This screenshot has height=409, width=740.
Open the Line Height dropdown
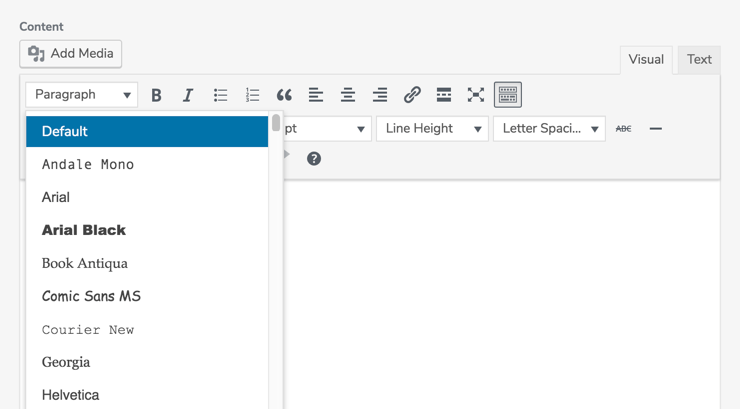pyautogui.click(x=432, y=129)
